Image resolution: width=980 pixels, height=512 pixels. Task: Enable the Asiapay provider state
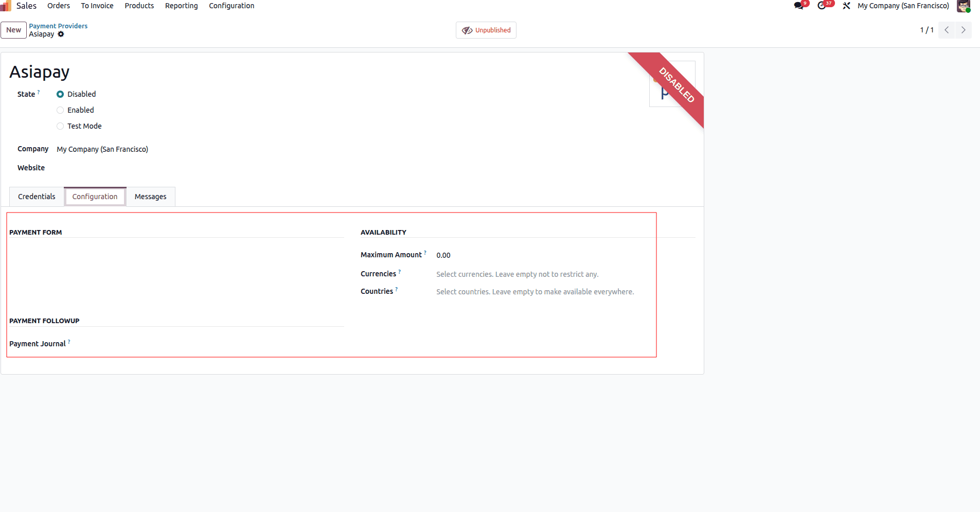pyautogui.click(x=60, y=110)
